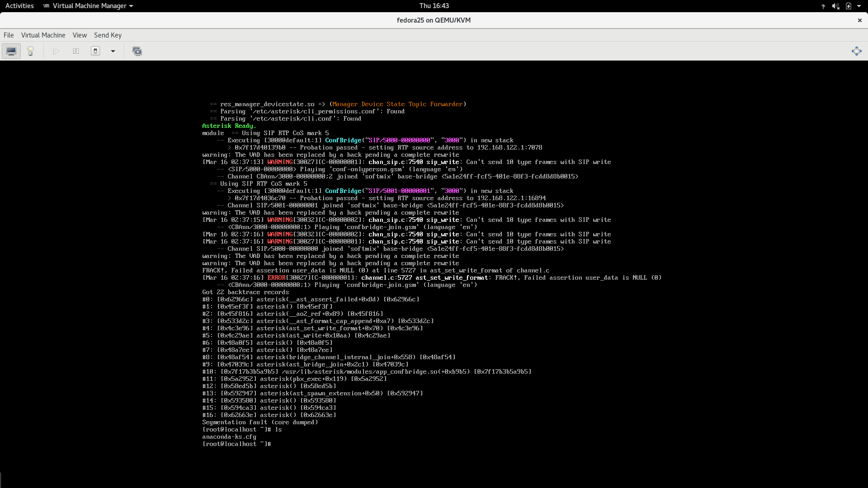Expand shutdown options dropdown arrow
Image resolution: width=868 pixels, height=488 pixels.
click(x=113, y=51)
